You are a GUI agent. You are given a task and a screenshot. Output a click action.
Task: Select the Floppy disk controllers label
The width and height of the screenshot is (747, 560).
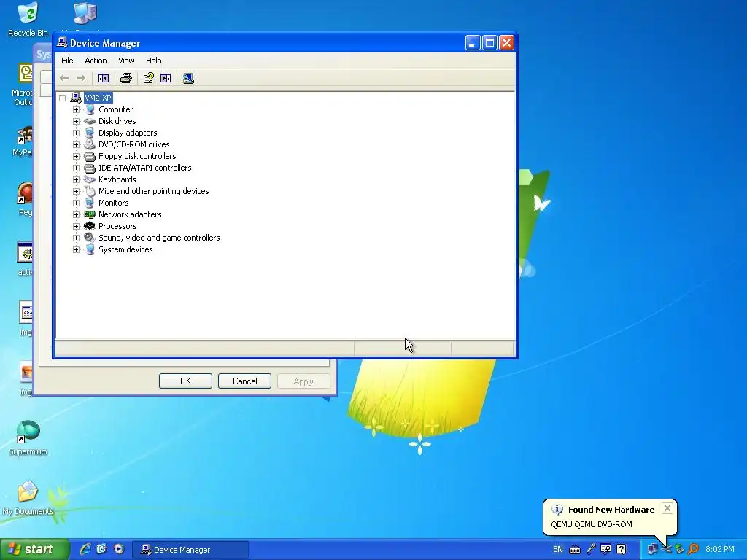point(137,156)
